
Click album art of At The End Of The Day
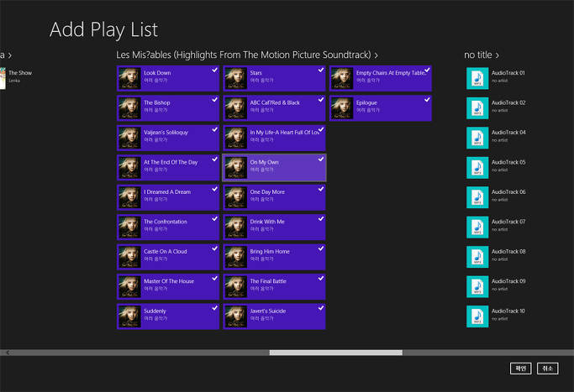129,168
